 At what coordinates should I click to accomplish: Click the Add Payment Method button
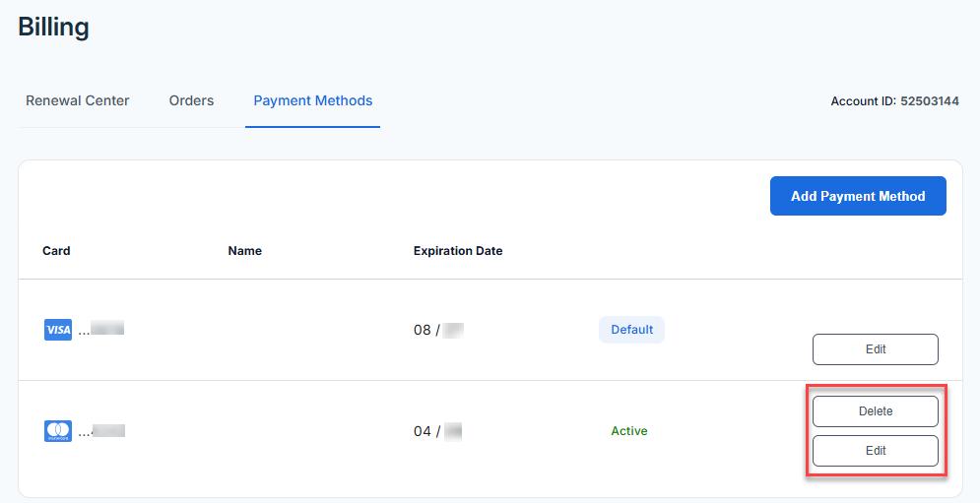(x=858, y=196)
